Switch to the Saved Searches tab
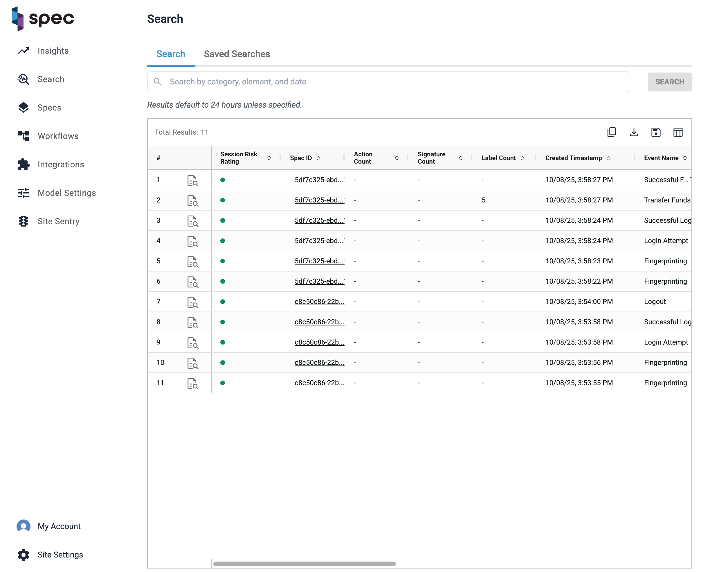728x572 pixels. click(237, 54)
